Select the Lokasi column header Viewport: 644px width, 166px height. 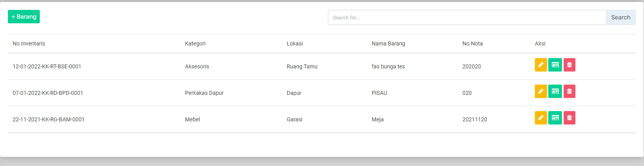[295, 43]
